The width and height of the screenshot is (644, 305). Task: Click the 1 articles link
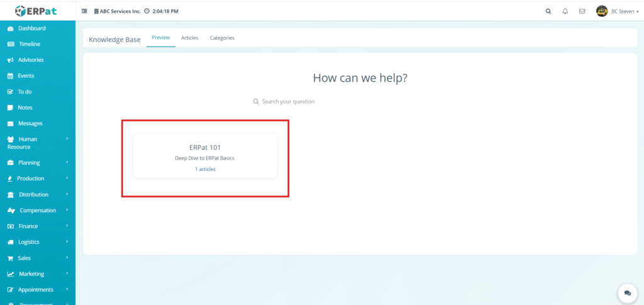[x=205, y=169]
